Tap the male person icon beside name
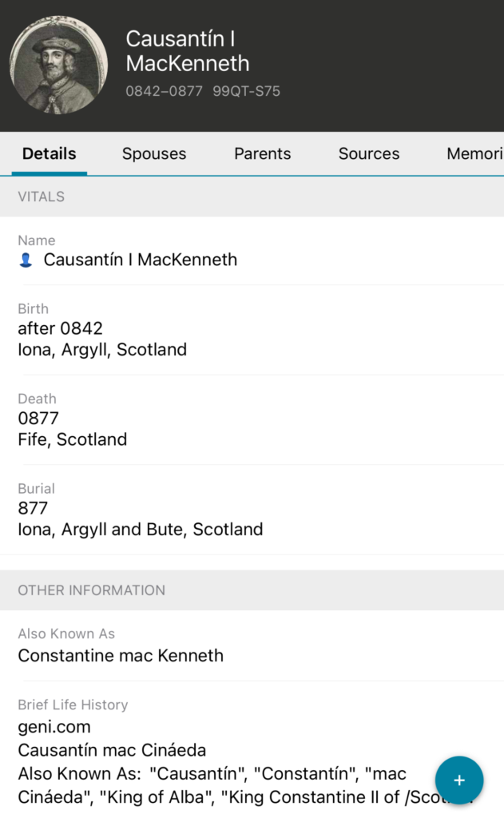The height and width of the screenshot is (818, 504). point(26,260)
